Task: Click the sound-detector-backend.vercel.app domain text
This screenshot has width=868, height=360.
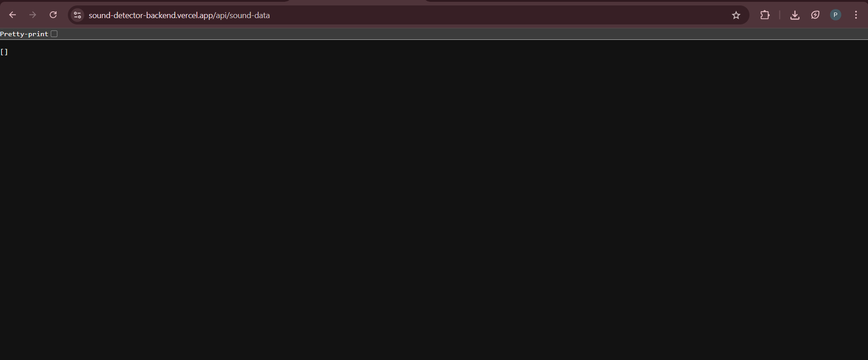Action: [x=151, y=15]
